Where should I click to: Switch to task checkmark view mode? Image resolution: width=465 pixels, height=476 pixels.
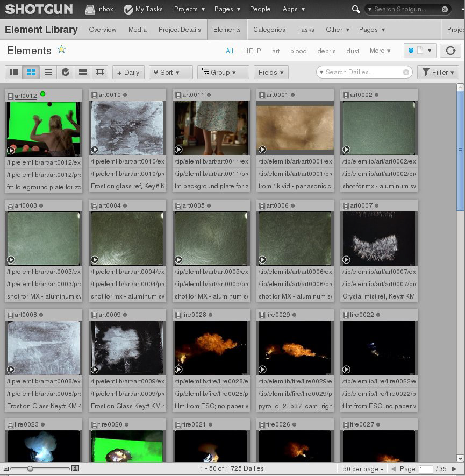(x=66, y=72)
